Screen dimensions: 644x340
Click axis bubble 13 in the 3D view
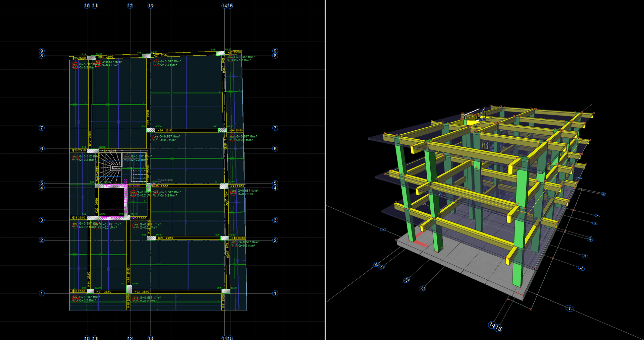[423, 288]
